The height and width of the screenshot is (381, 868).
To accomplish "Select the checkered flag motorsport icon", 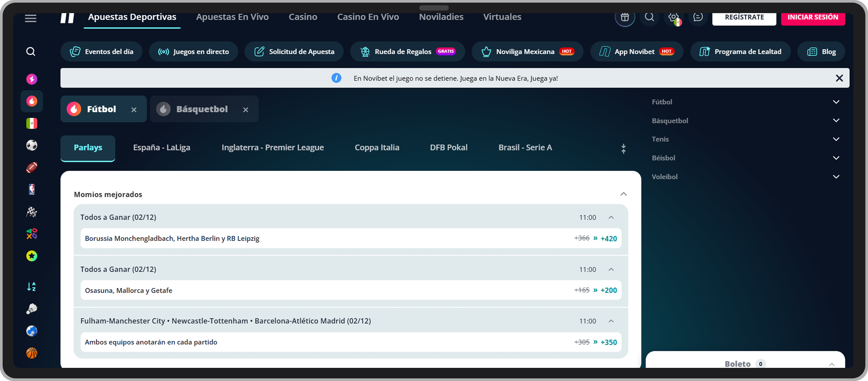I will click(x=32, y=212).
